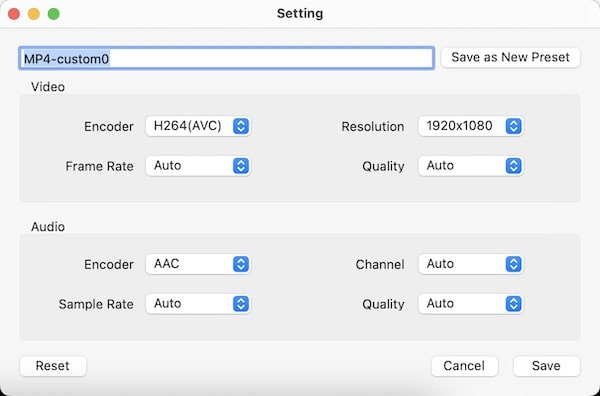Screen dimensions: 600x396
Task: Open the video Quality dropdown
Action: [x=471, y=166]
